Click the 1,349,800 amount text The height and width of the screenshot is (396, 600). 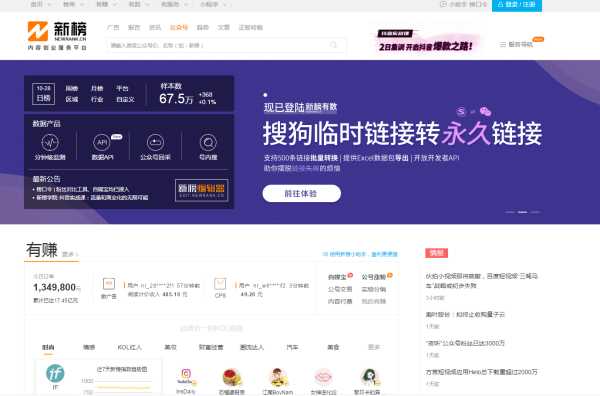(57, 287)
